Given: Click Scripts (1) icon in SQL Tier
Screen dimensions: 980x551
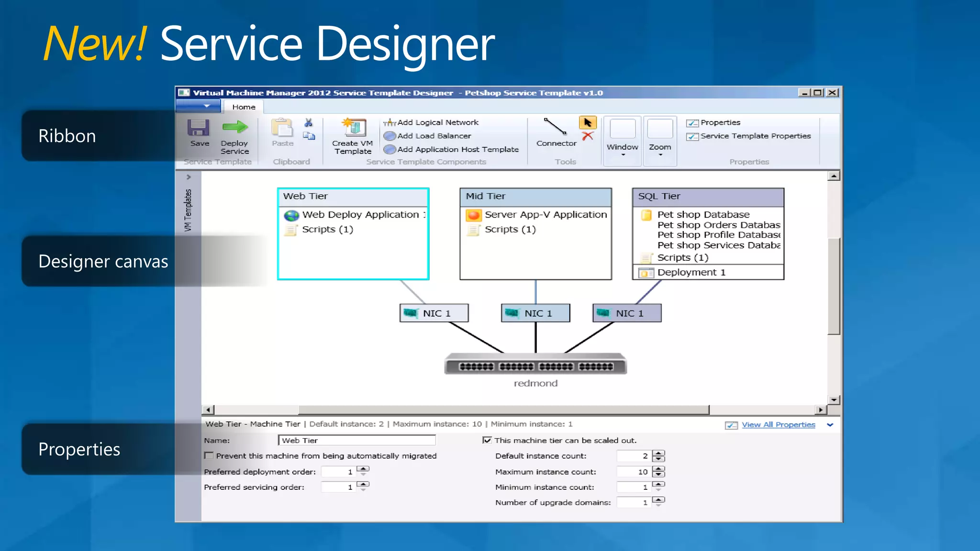Looking at the screenshot, I should 646,258.
